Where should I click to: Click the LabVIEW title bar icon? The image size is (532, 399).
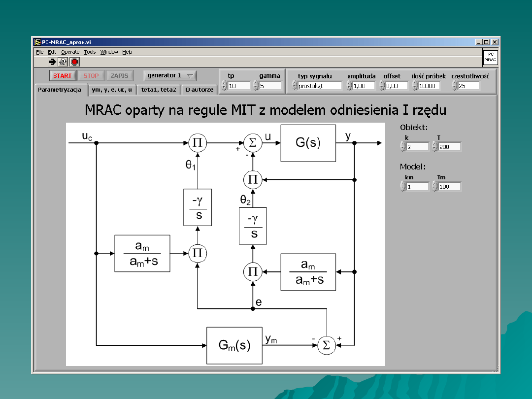[x=37, y=42]
